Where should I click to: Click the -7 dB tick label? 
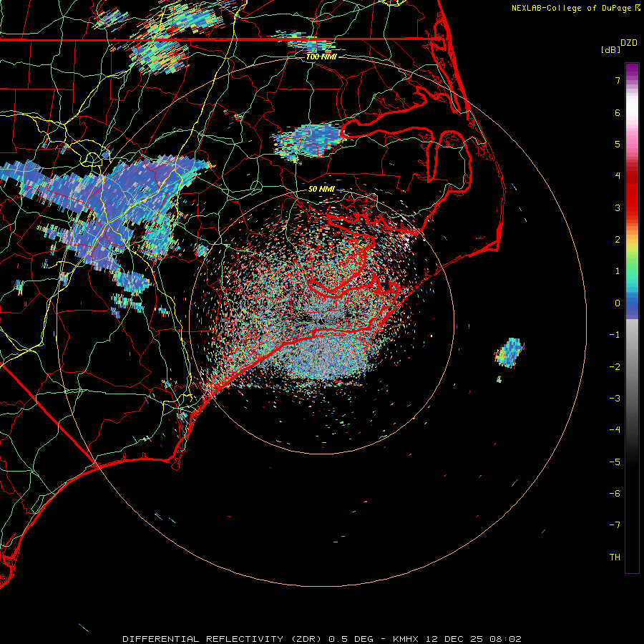(615, 525)
